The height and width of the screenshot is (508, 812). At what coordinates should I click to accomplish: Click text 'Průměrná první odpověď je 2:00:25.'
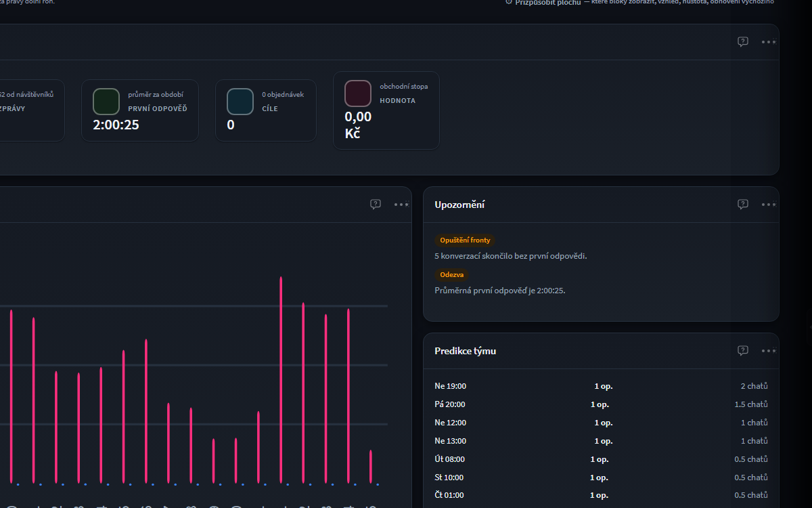500,291
